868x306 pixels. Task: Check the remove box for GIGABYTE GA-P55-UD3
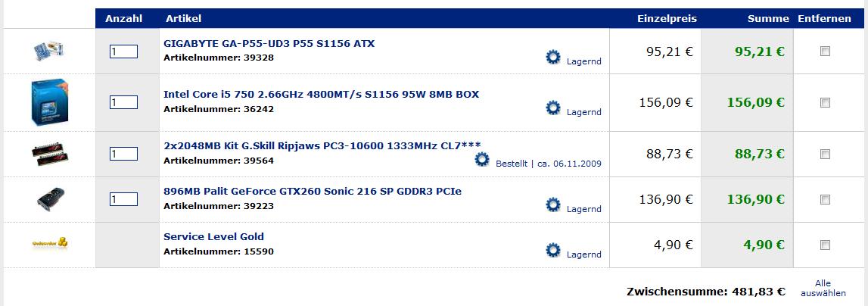[825, 52]
